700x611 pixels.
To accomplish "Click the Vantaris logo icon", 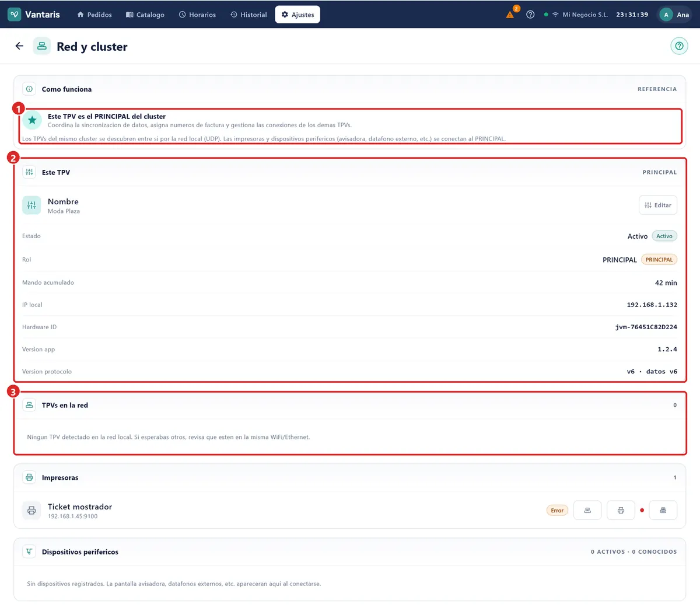I will 15,15.
